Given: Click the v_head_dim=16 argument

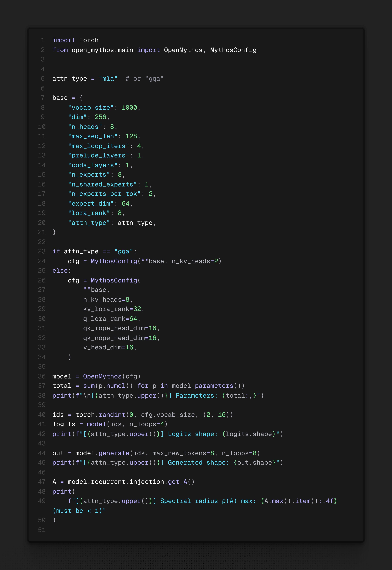Looking at the screenshot, I should click(108, 347).
